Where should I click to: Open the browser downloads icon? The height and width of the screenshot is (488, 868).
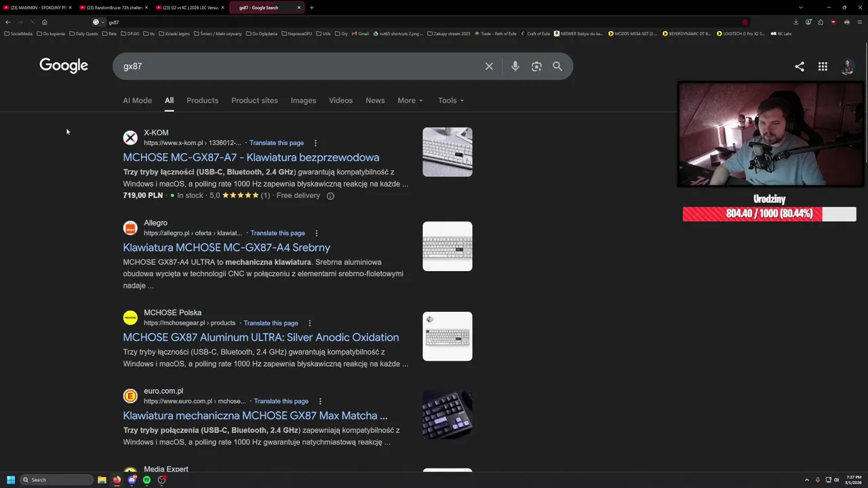pyautogui.click(x=796, y=22)
